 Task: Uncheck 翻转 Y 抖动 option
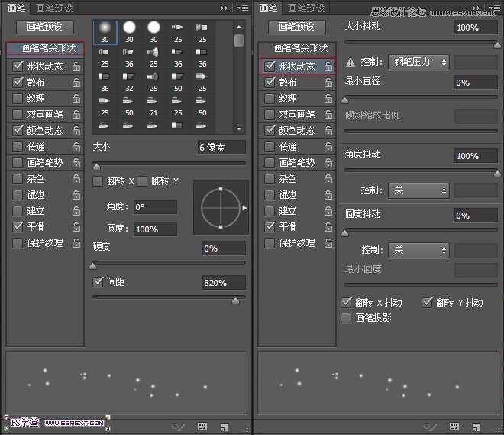[x=427, y=303]
